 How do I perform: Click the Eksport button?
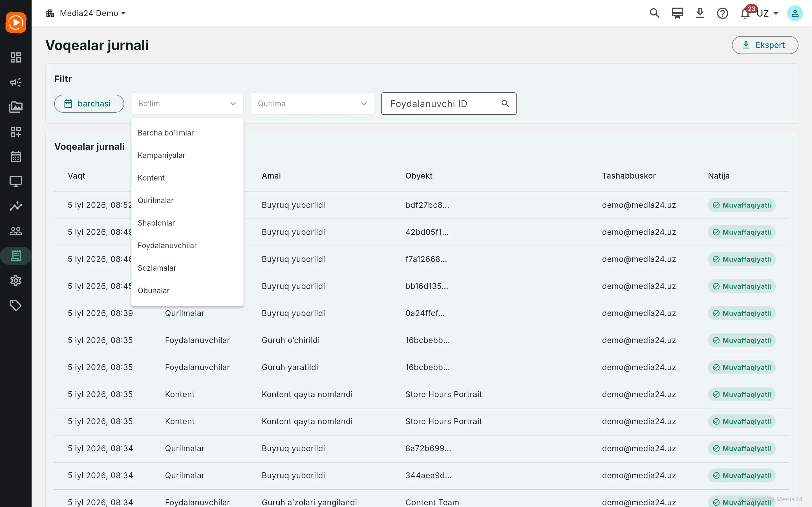765,45
